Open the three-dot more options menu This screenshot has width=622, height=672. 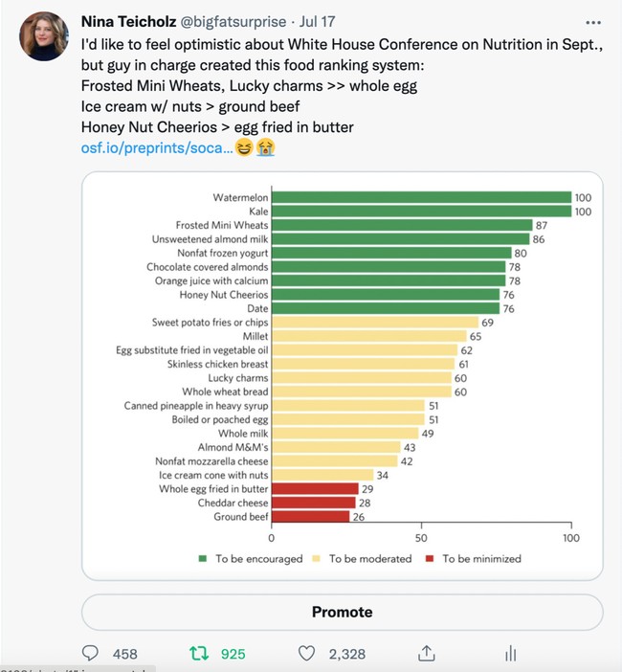[x=592, y=21]
